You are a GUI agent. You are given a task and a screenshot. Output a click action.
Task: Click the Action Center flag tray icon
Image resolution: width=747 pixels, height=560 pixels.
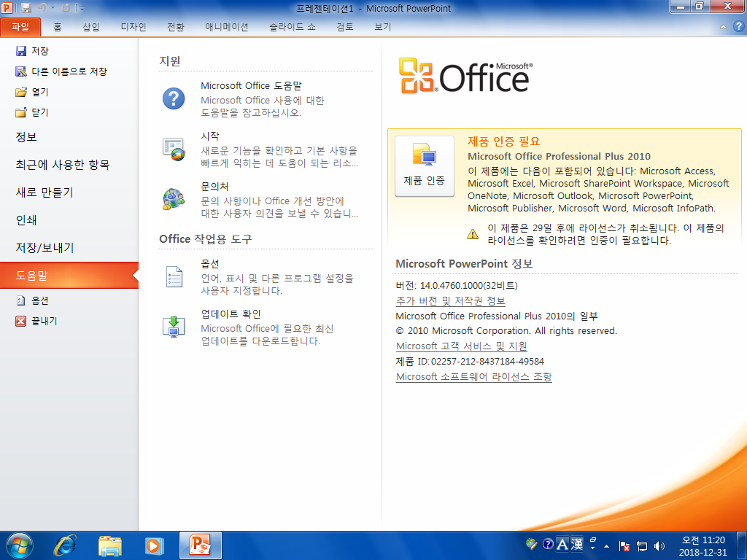point(624,546)
